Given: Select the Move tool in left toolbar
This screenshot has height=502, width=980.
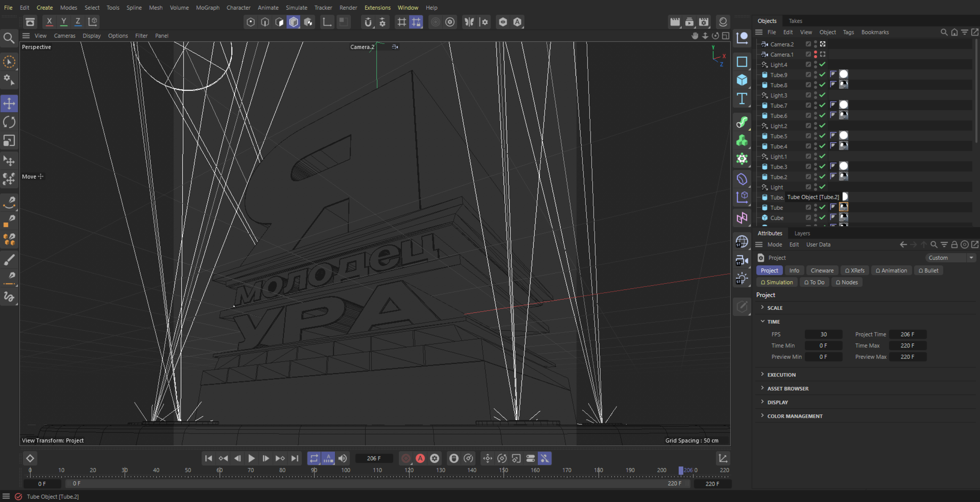Looking at the screenshot, I should tap(9, 103).
